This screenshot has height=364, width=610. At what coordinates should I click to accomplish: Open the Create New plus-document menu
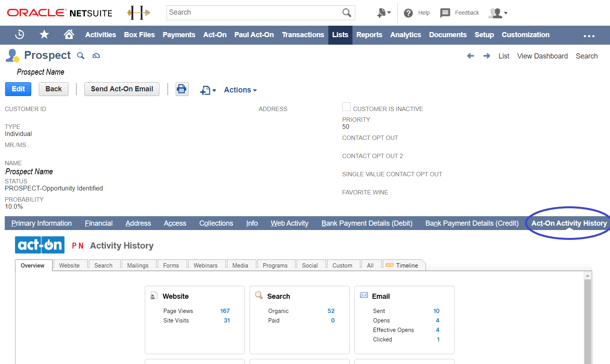coord(384,13)
